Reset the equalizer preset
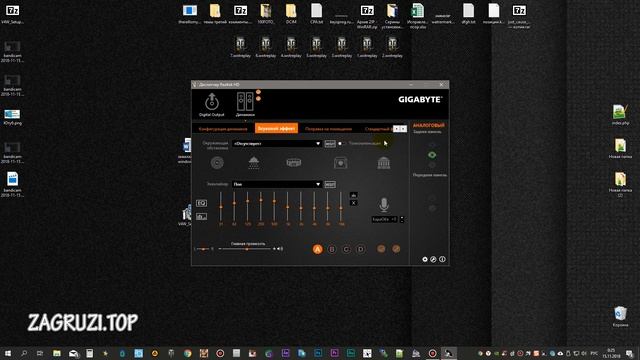 (330, 184)
